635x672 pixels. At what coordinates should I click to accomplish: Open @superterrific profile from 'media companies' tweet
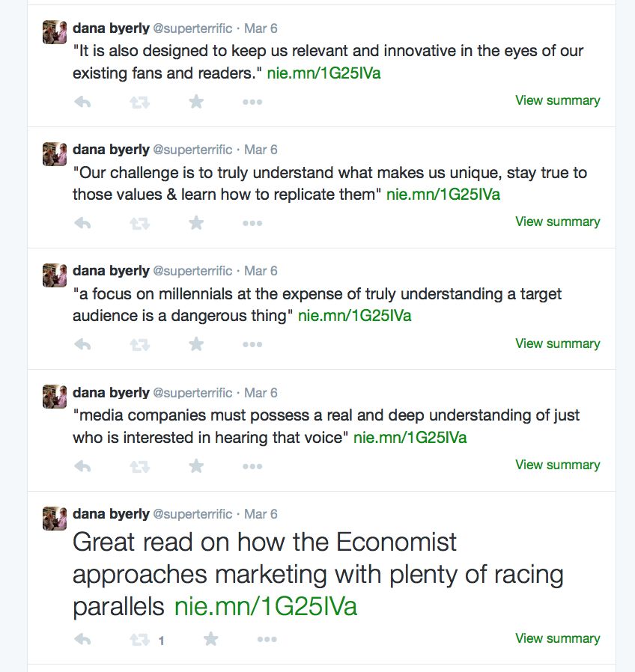coord(192,393)
